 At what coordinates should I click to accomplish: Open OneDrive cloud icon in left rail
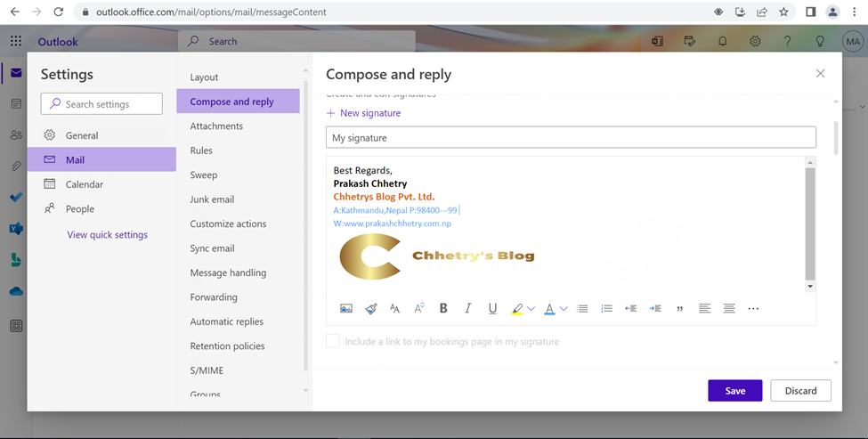point(16,291)
